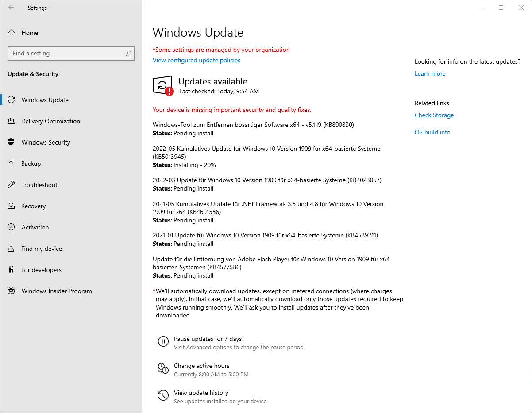Image resolution: width=532 pixels, height=413 pixels.
Task: Click the managed by your organization notice
Action: (x=221, y=50)
